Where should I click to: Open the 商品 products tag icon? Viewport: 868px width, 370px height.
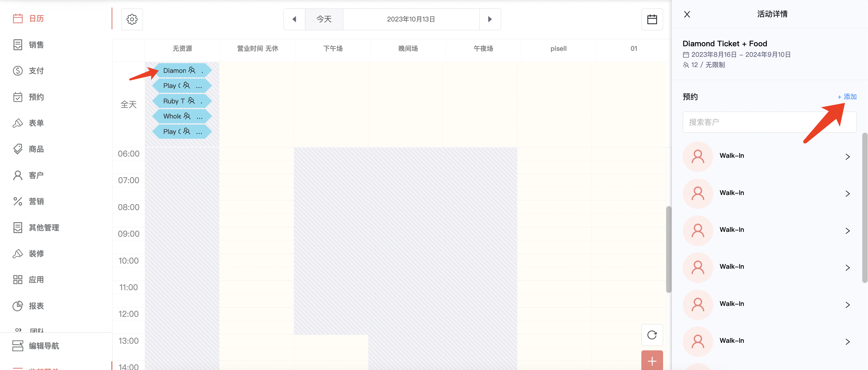(18, 149)
